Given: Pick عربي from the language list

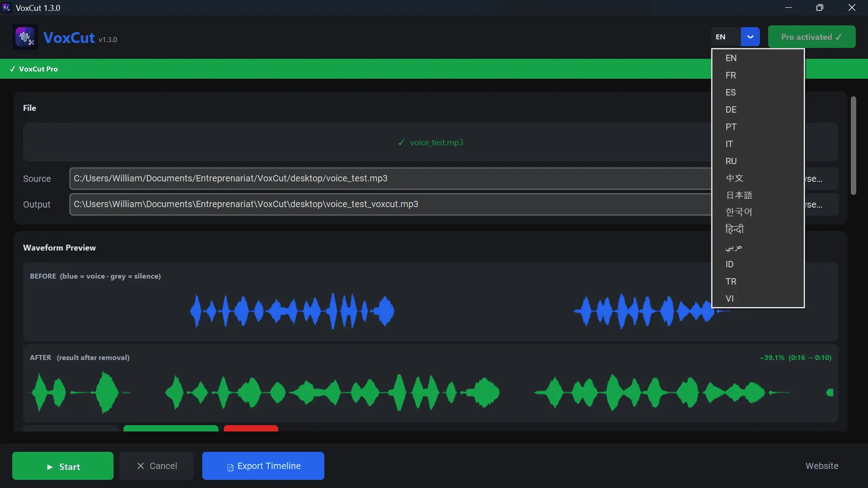Looking at the screenshot, I should (758, 247).
